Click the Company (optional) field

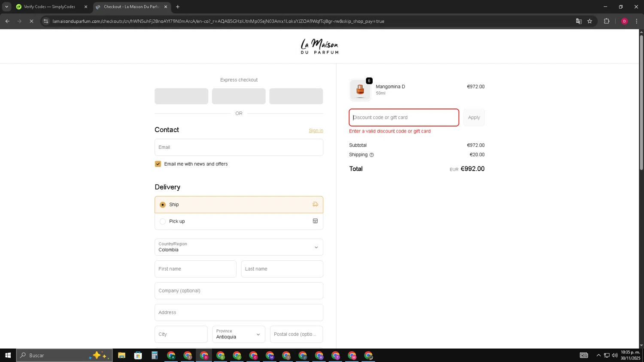(239, 291)
